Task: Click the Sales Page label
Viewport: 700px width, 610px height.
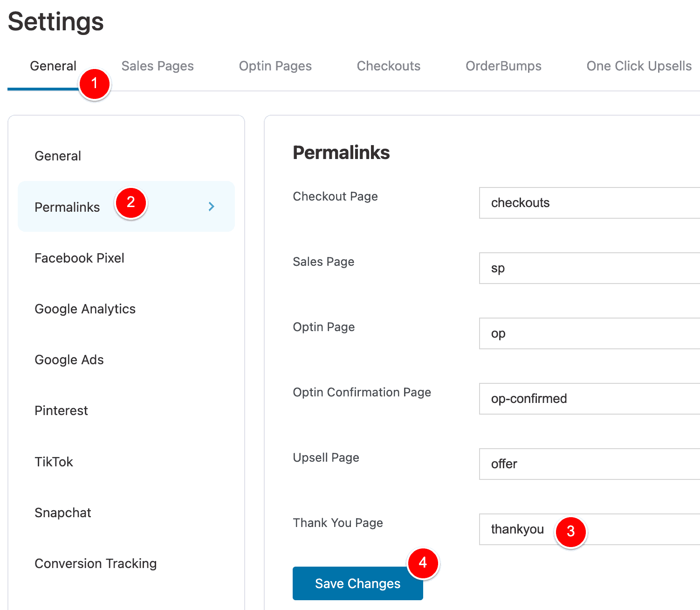Action: (x=323, y=262)
